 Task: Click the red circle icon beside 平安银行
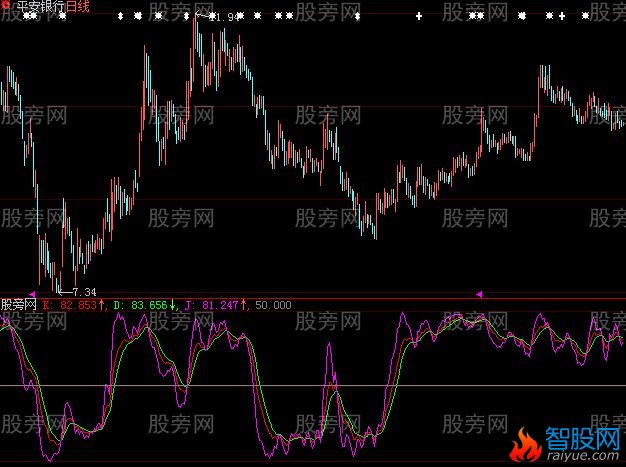pos(6,6)
